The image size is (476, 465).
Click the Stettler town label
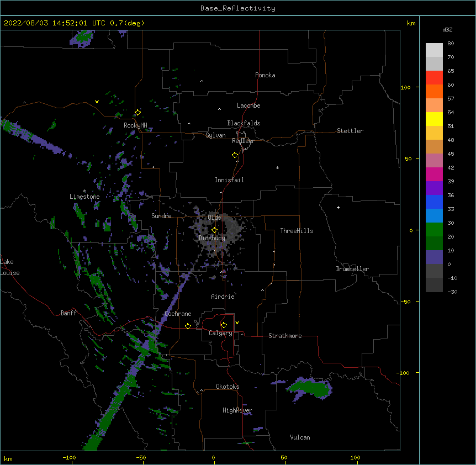pyautogui.click(x=350, y=131)
